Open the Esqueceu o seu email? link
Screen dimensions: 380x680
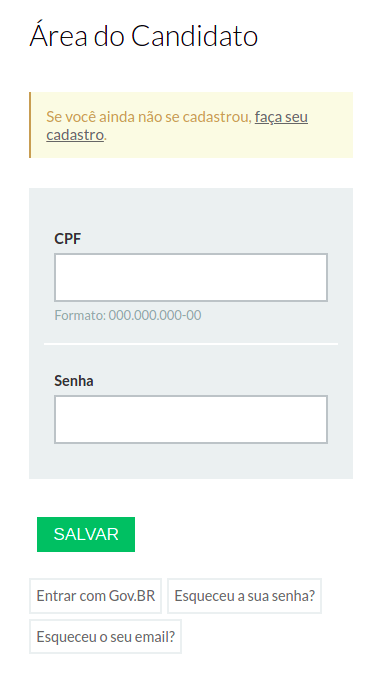tap(105, 637)
